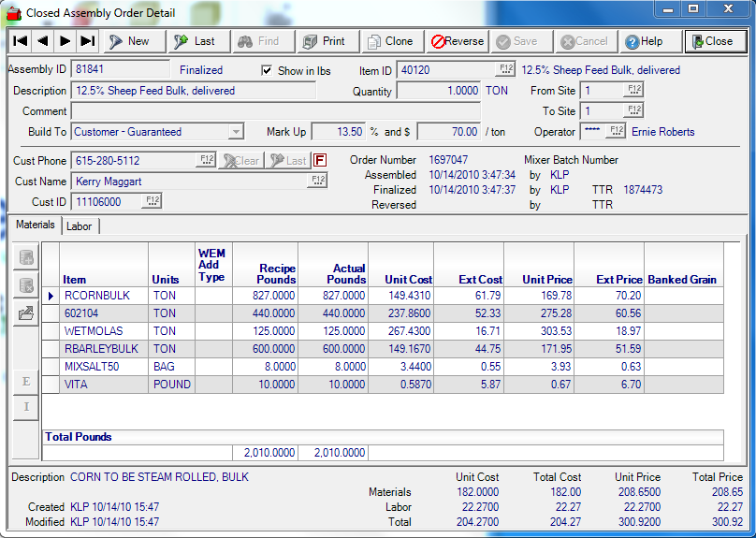Click the Comment input field
This screenshot has height=538, width=756.
coord(275,111)
